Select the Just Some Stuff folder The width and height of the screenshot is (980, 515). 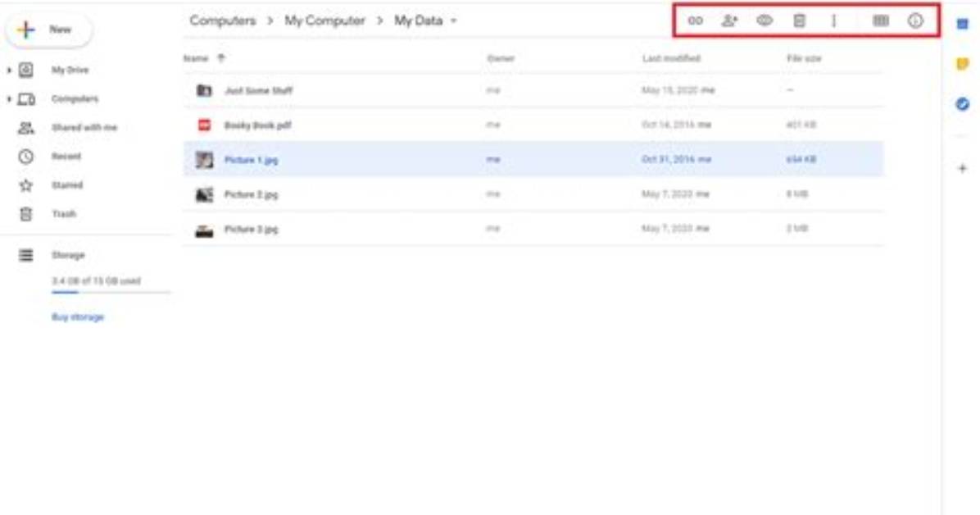(x=533, y=90)
